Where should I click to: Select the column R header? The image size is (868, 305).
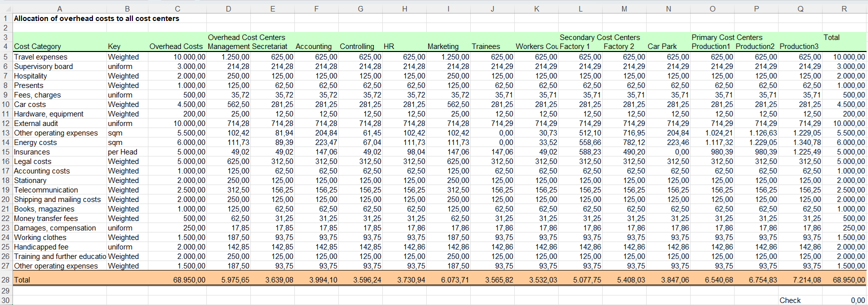click(x=844, y=8)
